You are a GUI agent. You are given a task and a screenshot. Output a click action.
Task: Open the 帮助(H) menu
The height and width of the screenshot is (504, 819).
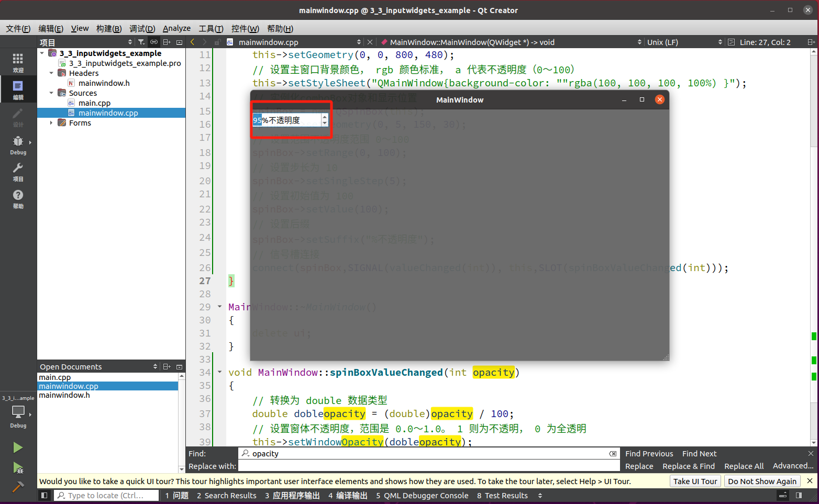(x=280, y=28)
